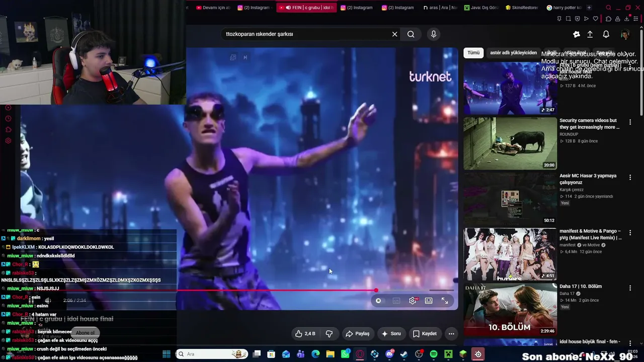
Task: Open a new browser tab with the plus
Action: [x=589, y=8]
